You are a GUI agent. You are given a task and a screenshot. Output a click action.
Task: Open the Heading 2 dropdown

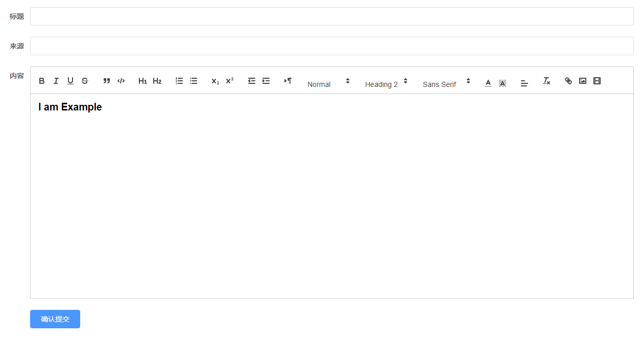click(386, 84)
